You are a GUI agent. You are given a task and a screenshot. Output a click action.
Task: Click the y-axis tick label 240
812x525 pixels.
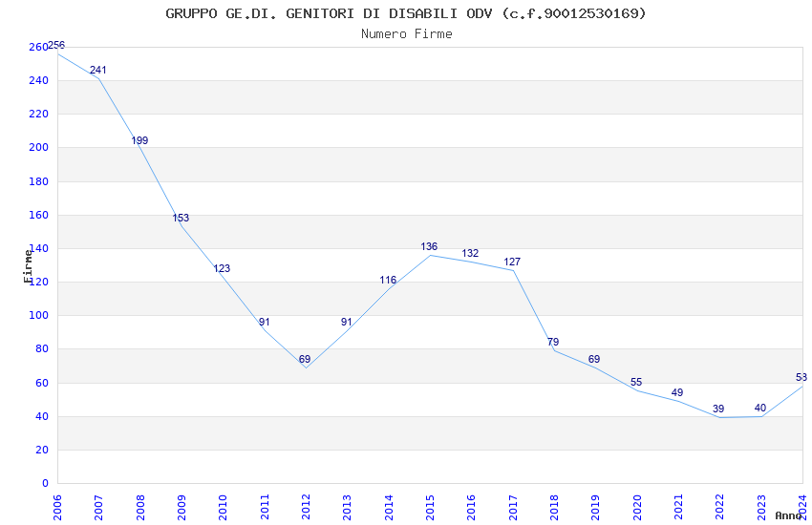[x=39, y=80]
